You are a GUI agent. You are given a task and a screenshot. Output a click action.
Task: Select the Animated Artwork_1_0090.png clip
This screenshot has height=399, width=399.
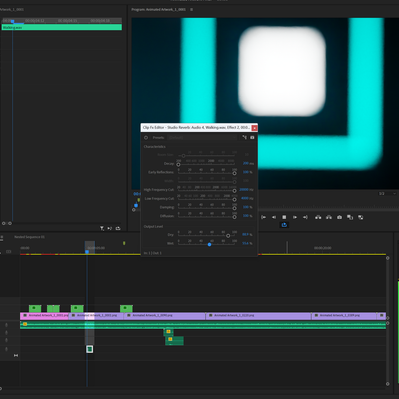(x=165, y=315)
